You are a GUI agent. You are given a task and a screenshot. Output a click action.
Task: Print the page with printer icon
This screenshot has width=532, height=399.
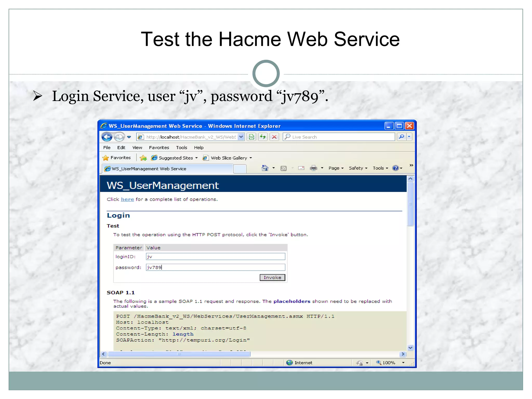[x=314, y=168]
